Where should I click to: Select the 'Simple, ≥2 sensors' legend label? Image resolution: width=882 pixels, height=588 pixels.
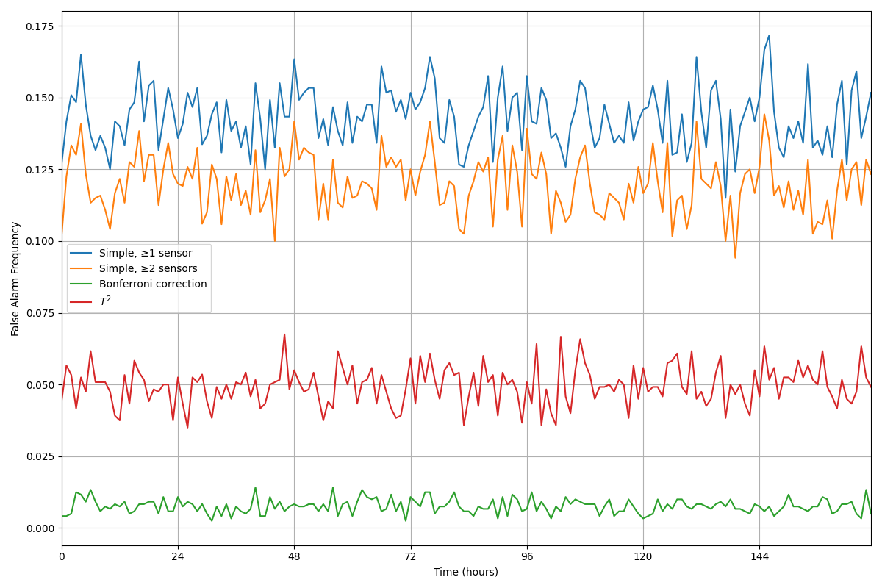(149, 269)
